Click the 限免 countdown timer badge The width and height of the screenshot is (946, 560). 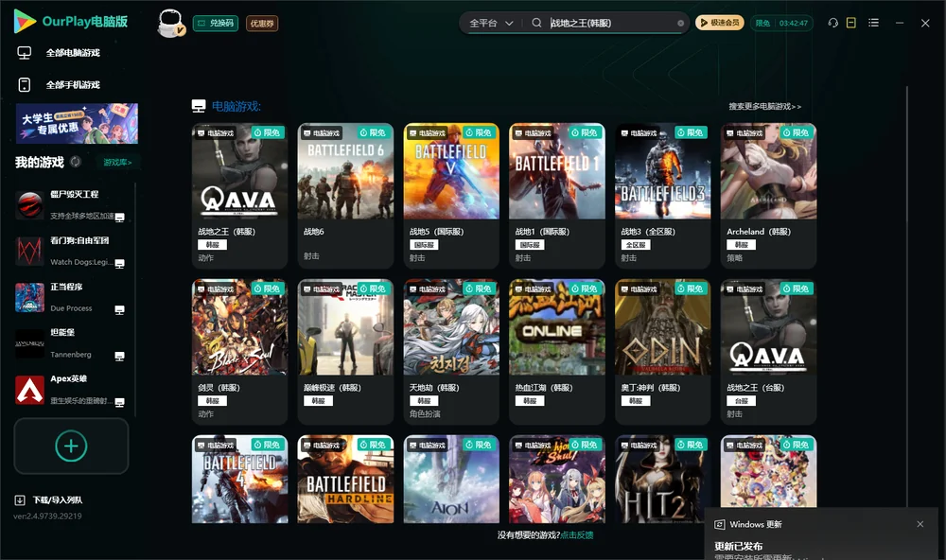[x=781, y=23]
